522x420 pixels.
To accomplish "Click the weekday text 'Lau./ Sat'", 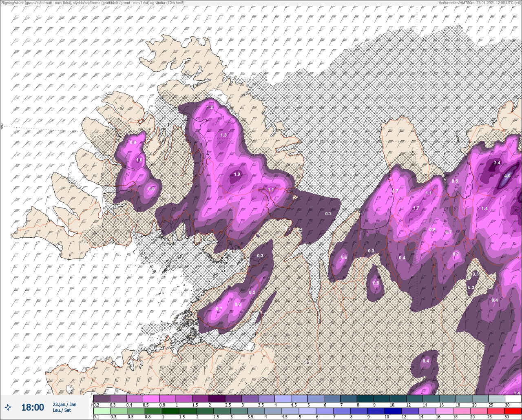I will point(62,410).
